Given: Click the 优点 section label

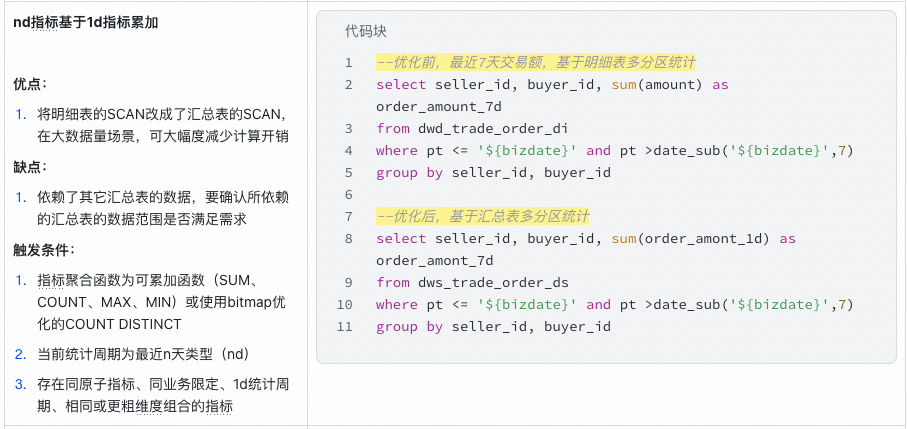Looking at the screenshot, I should (30, 84).
